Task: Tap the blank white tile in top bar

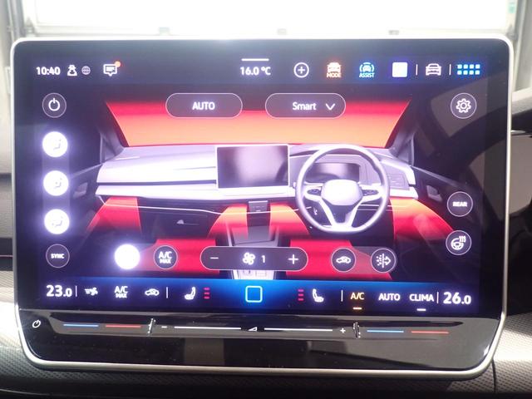Action: coord(400,70)
